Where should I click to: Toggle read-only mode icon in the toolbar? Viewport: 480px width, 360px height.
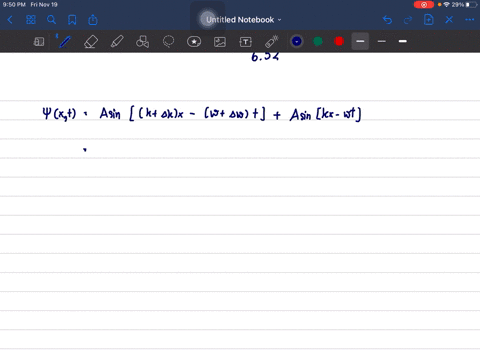tap(39, 42)
